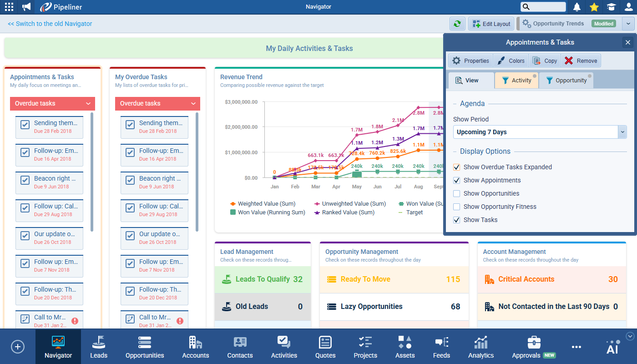Open the graduation cap learning icon

coord(611,7)
